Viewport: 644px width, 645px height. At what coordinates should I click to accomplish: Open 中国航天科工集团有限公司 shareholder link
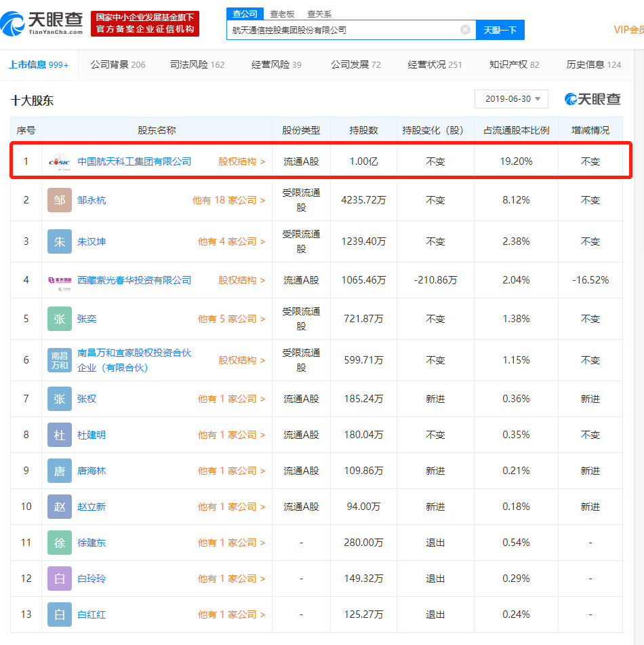tap(134, 161)
